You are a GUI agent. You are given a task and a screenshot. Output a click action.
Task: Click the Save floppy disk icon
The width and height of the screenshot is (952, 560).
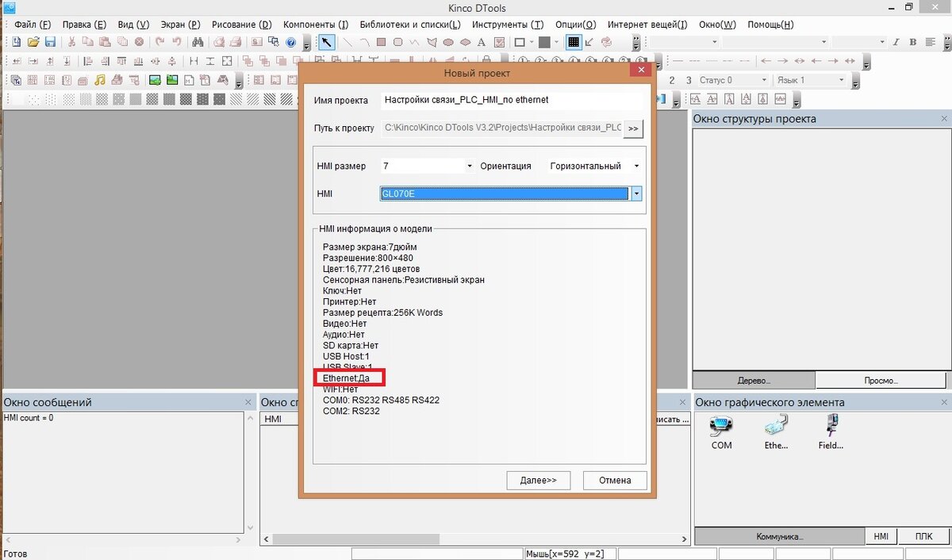pos(50,42)
